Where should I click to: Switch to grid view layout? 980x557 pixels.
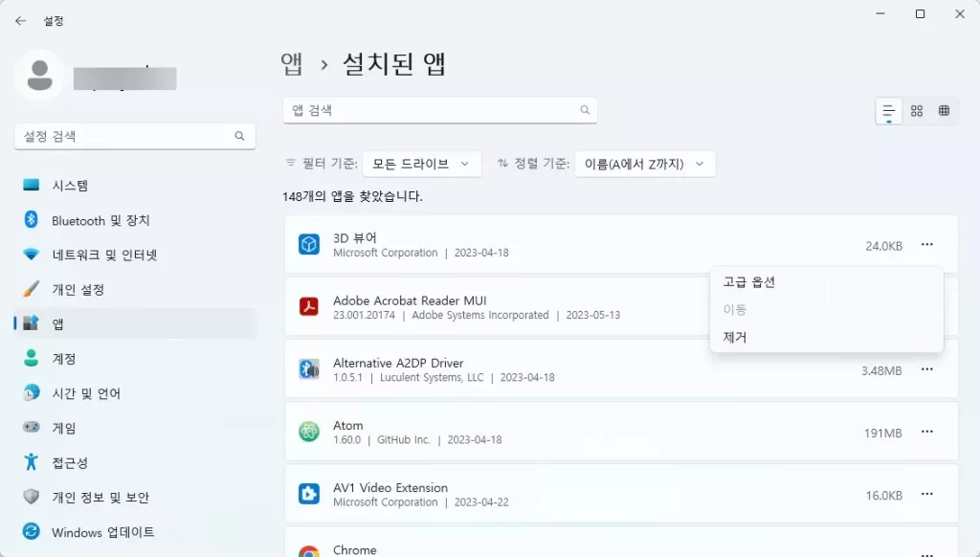click(916, 111)
